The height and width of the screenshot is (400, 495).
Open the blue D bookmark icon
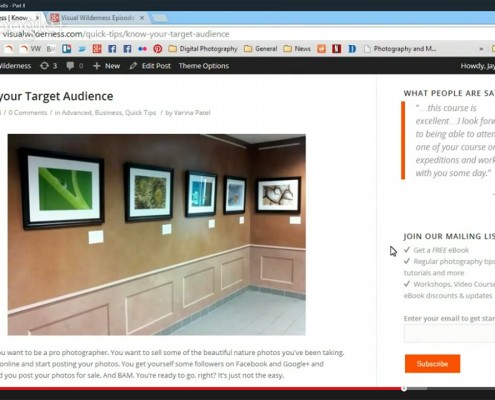coord(352,49)
